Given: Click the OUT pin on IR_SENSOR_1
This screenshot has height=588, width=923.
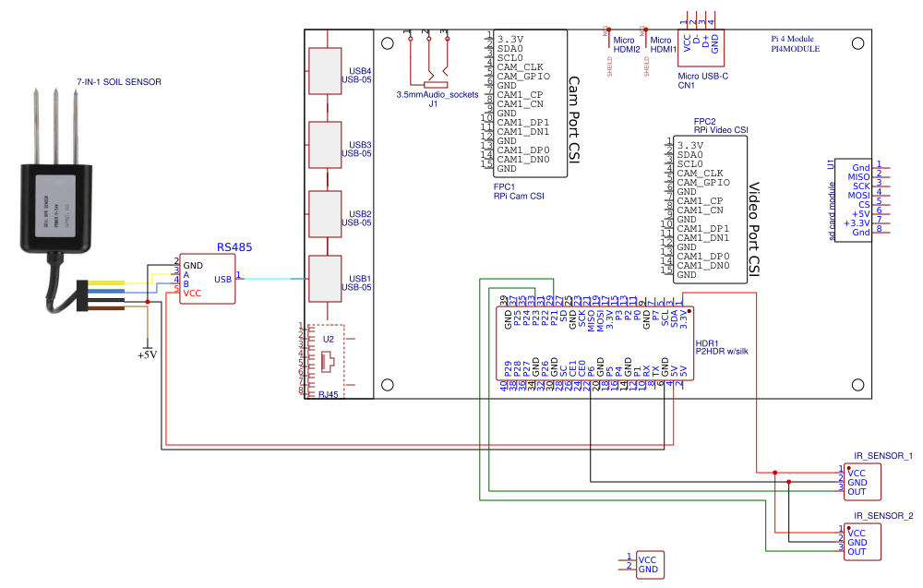Looking at the screenshot, I should (x=857, y=491).
